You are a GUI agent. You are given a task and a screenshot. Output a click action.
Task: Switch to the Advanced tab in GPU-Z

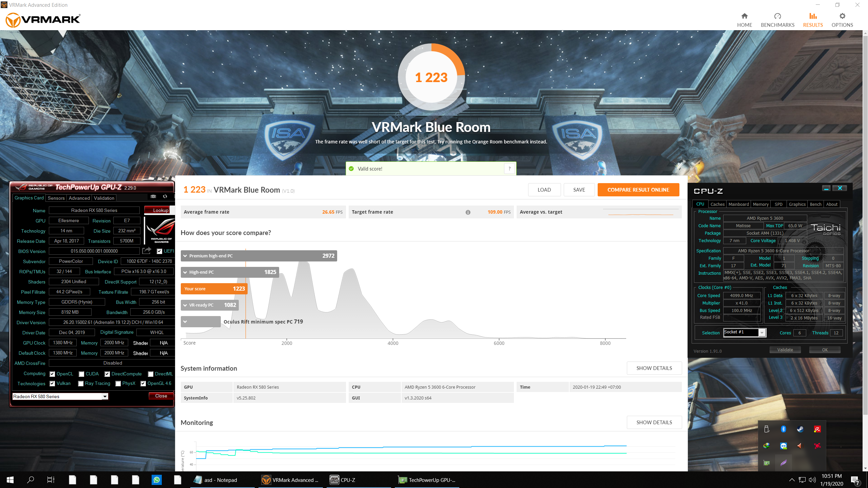tap(79, 198)
